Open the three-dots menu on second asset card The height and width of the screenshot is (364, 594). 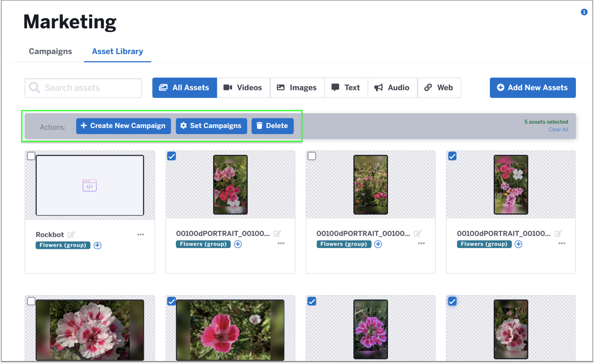point(281,243)
